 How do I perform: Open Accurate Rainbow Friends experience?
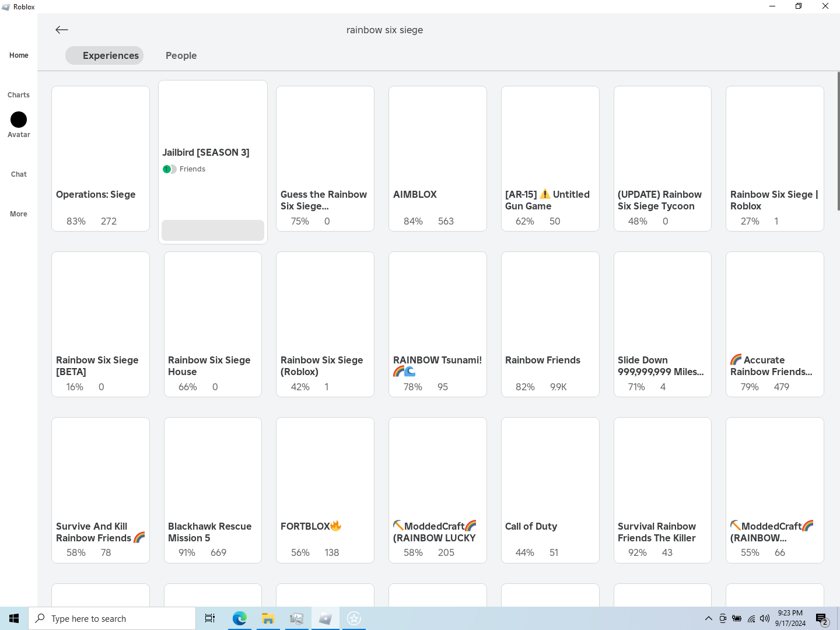775,324
